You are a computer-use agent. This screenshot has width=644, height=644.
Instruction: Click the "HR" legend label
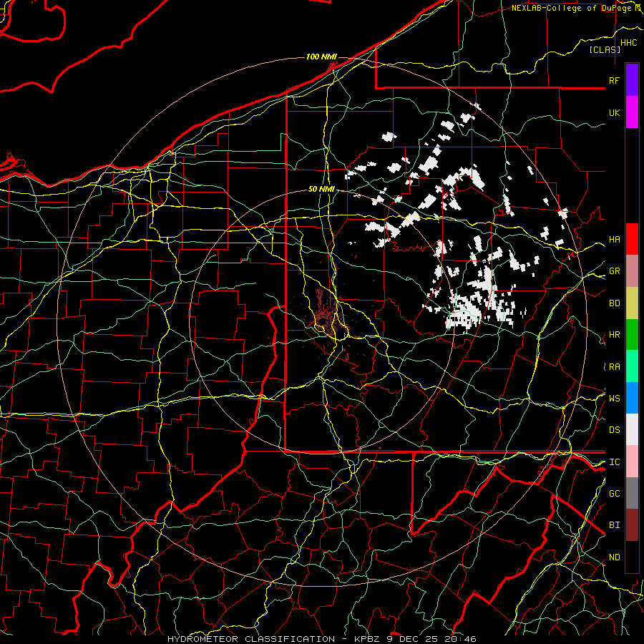[x=614, y=335]
